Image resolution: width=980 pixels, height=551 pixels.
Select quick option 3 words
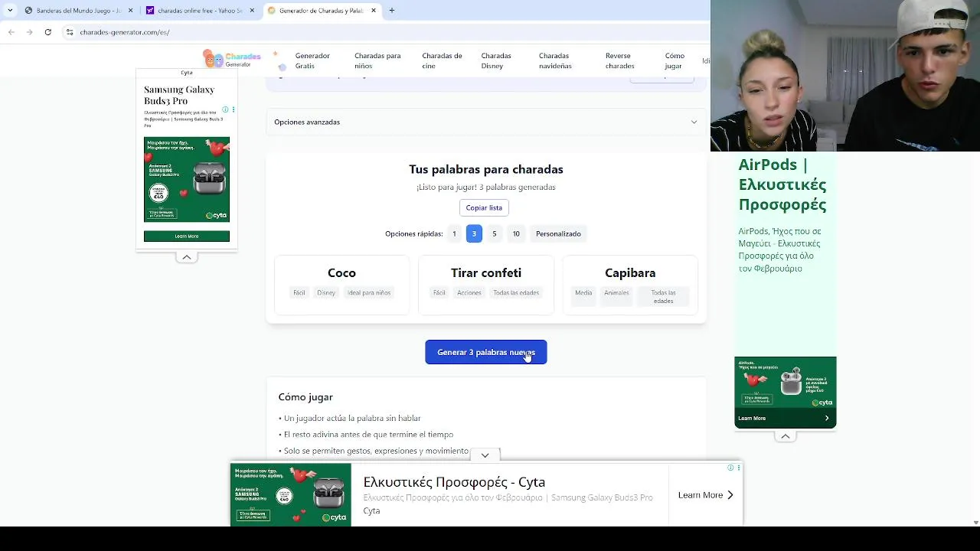(x=474, y=233)
